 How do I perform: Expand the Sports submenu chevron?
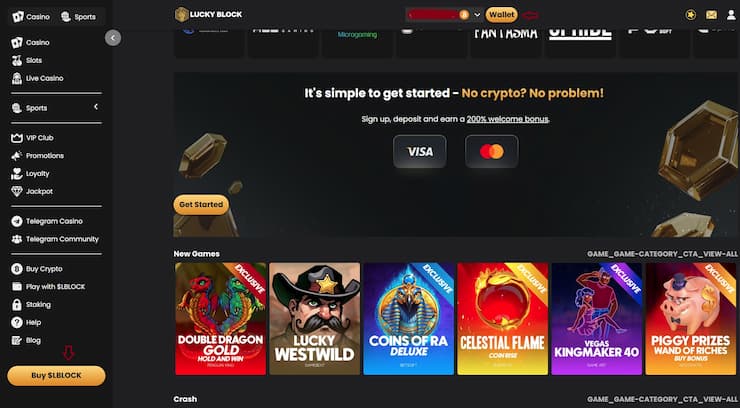click(96, 107)
